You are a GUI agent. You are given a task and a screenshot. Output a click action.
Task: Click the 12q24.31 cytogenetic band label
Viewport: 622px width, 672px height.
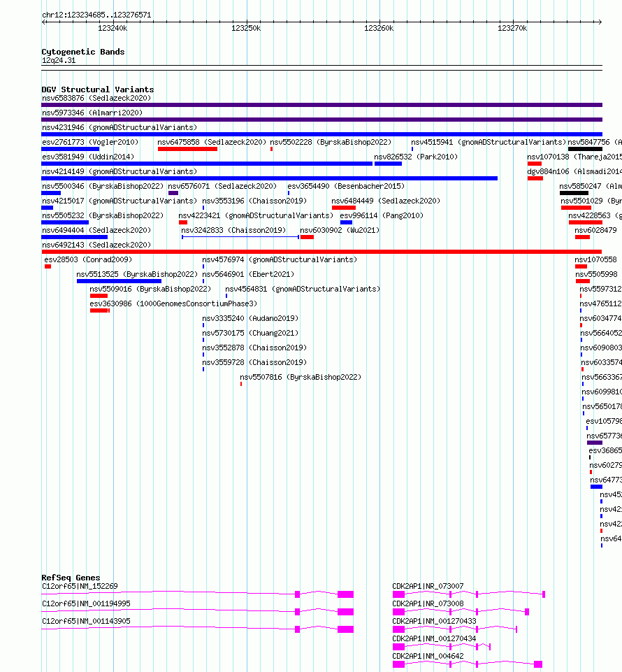[59, 60]
